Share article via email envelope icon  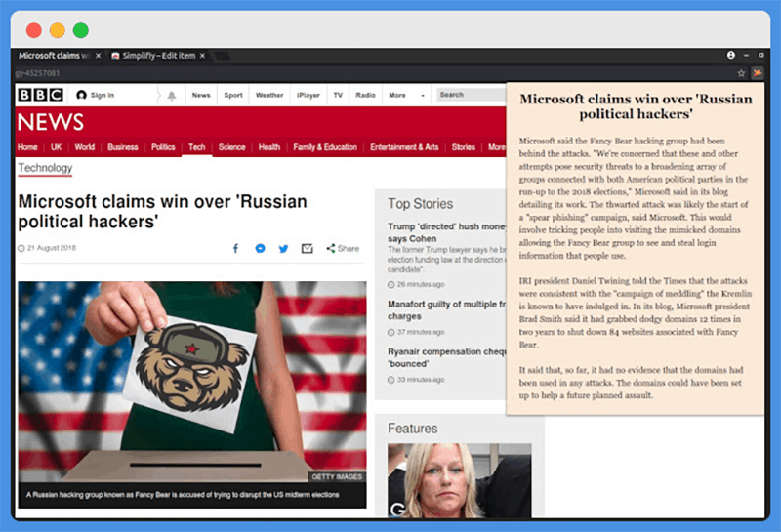(x=308, y=248)
